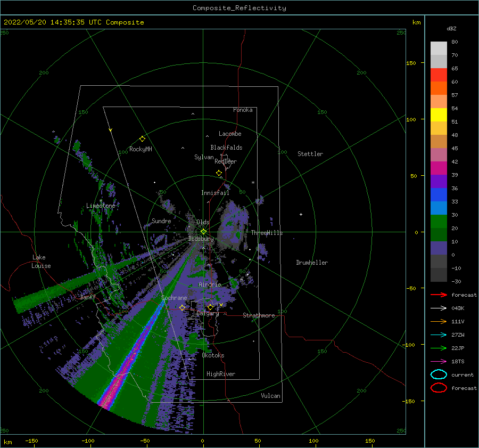
Task: Click the red forecast ellipse icon
Action: (x=439, y=388)
